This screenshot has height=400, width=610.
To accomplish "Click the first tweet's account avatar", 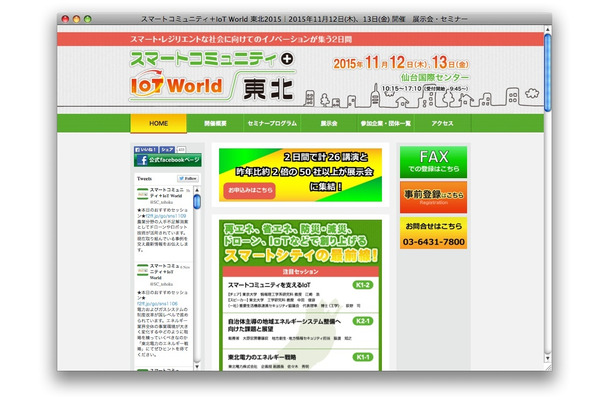I will tap(142, 194).
